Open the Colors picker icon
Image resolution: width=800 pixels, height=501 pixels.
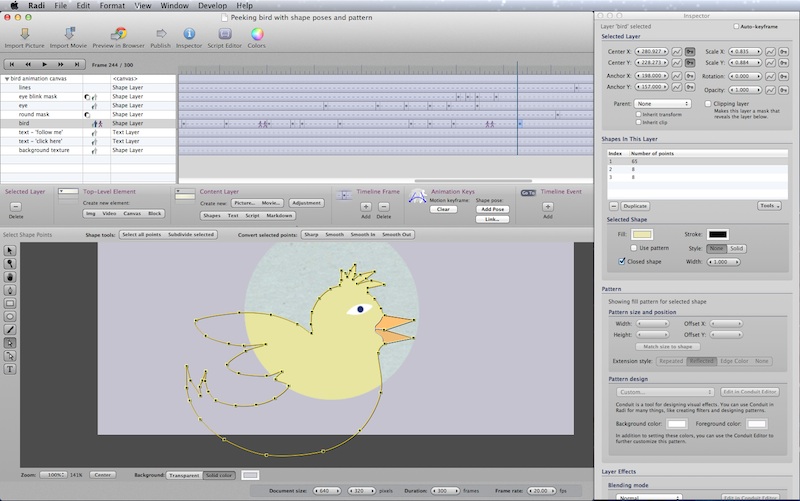tap(257, 34)
